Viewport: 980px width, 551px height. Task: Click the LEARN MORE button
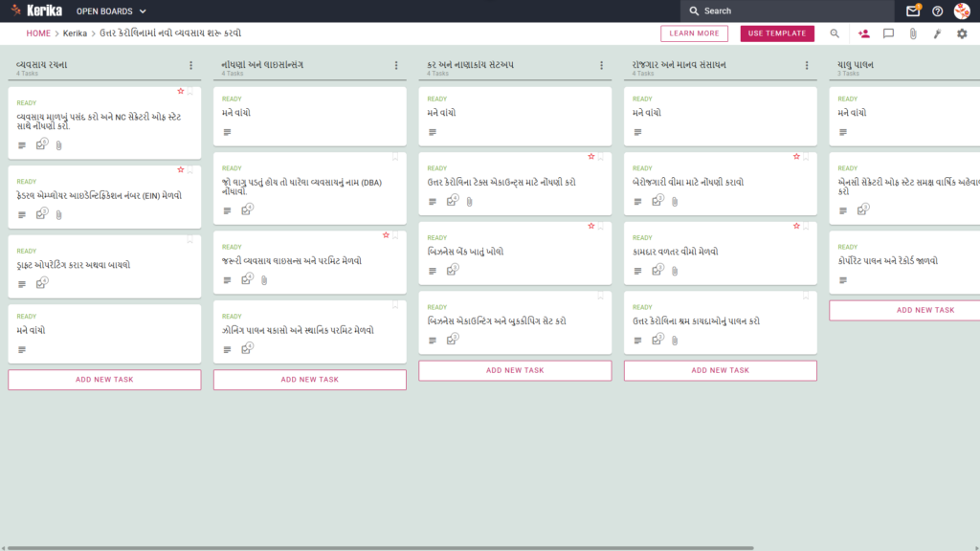click(694, 33)
